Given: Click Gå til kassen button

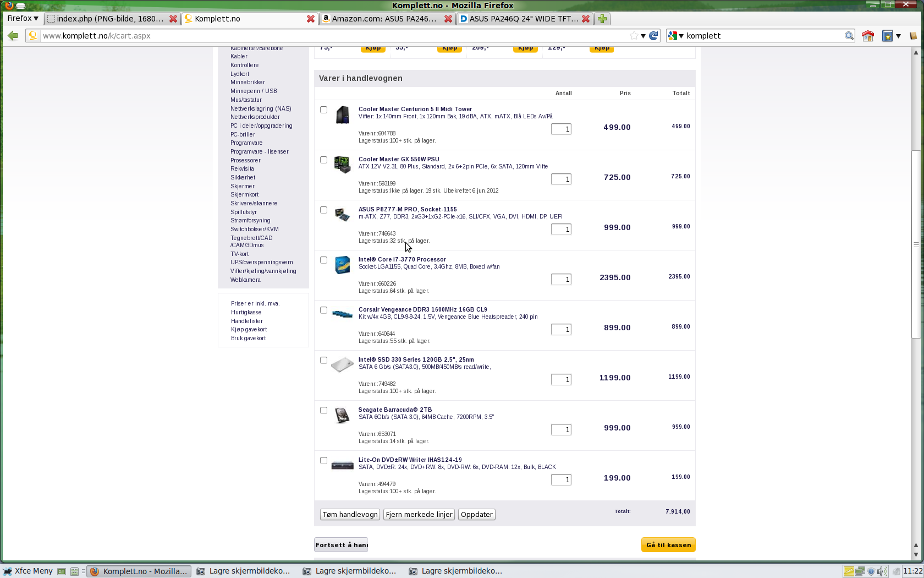Looking at the screenshot, I should 668,545.
